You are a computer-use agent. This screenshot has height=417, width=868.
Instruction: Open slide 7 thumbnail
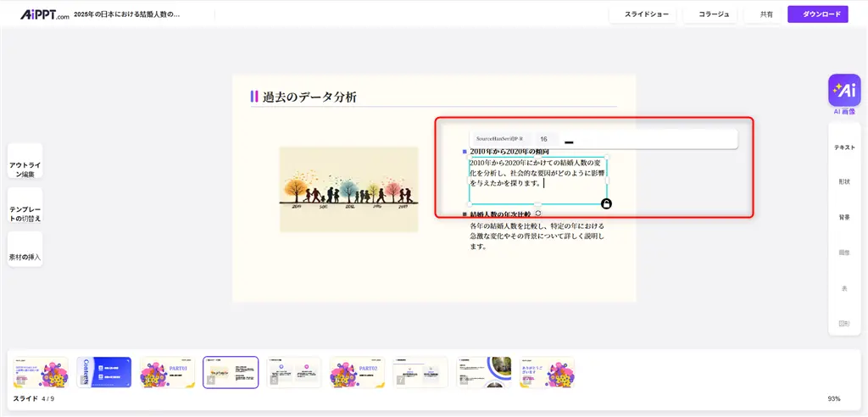point(420,372)
